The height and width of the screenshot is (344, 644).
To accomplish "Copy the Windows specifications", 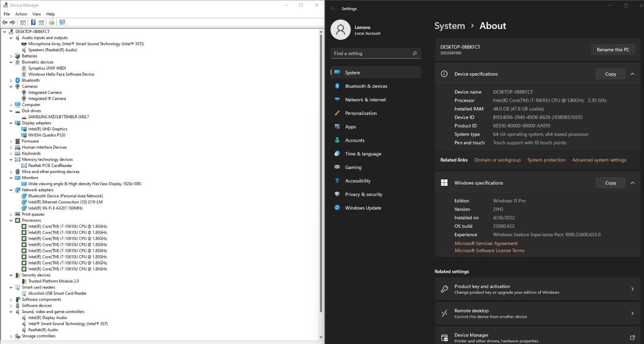I will [x=611, y=183].
